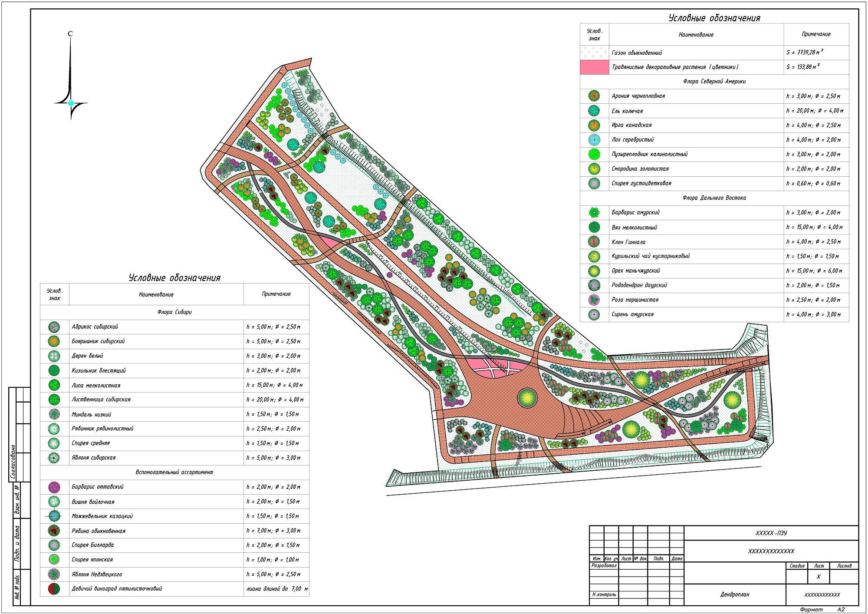Click the Рябина обыкновенная legend symbol
868x614 pixels.
[54, 531]
